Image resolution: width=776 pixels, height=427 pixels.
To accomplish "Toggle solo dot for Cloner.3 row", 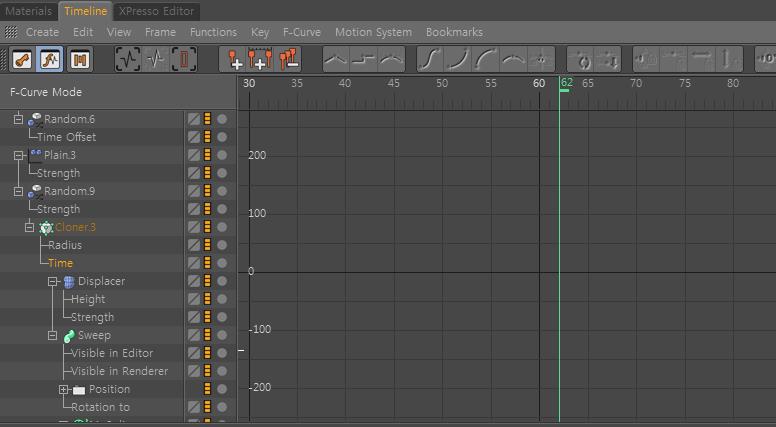I will [x=222, y=227].
